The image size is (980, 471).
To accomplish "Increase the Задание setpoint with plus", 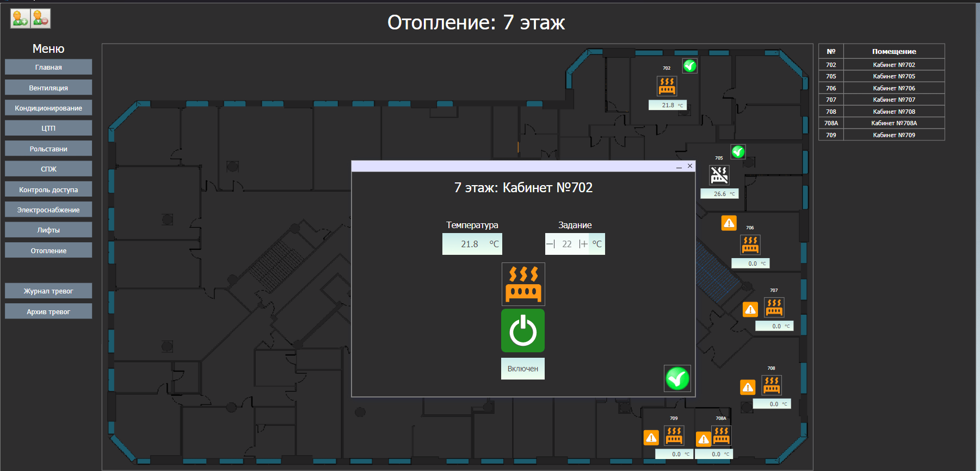I will [x=583, y=244].
